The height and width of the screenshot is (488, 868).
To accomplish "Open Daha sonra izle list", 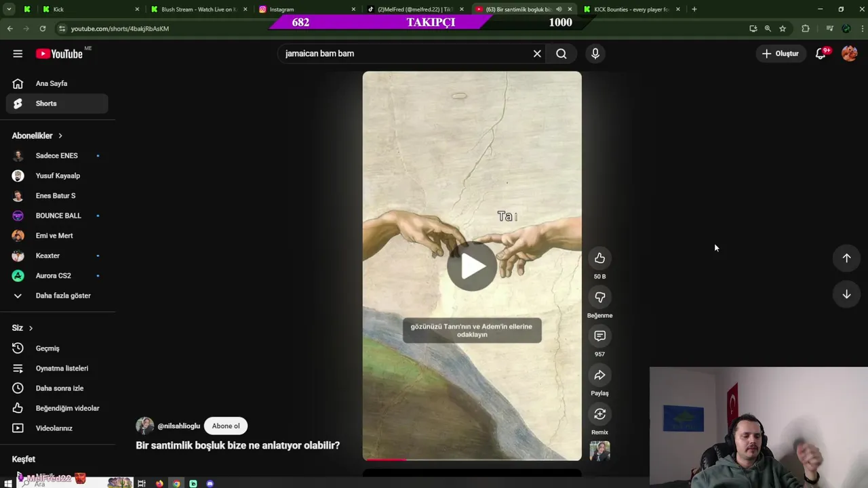I will pos(57,388).
